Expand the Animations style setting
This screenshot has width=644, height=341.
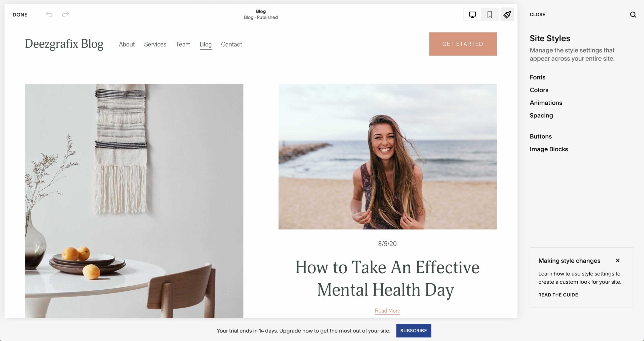point(546,102)
